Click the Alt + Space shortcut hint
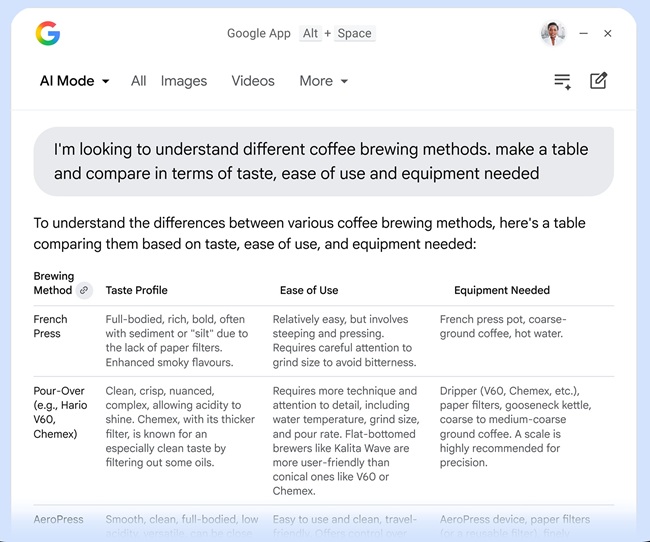This screenshot has height=542, width=650. [337, 33]
